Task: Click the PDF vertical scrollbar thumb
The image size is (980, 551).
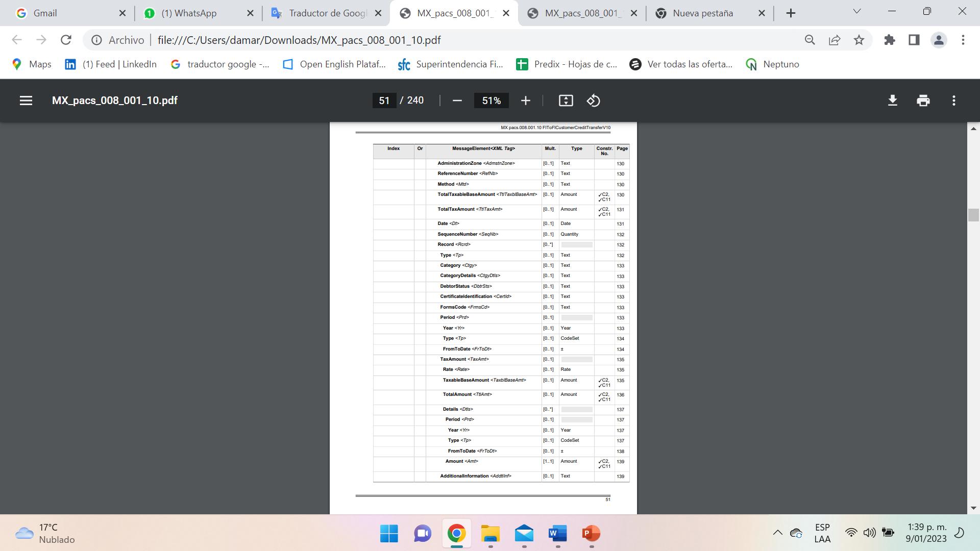Action: click(x=973, y=215)
